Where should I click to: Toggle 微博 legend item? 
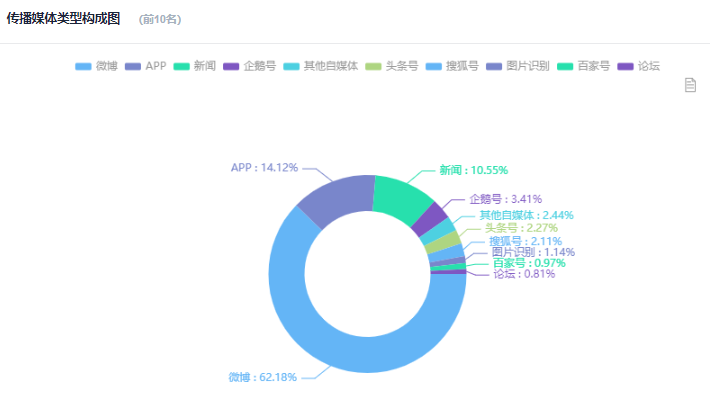(x=97, y=66)
